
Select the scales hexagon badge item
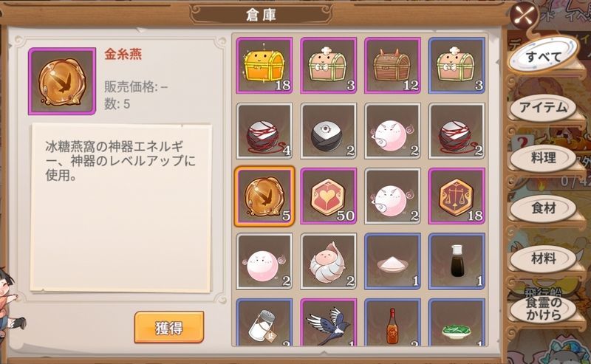(x=457, y=196)
